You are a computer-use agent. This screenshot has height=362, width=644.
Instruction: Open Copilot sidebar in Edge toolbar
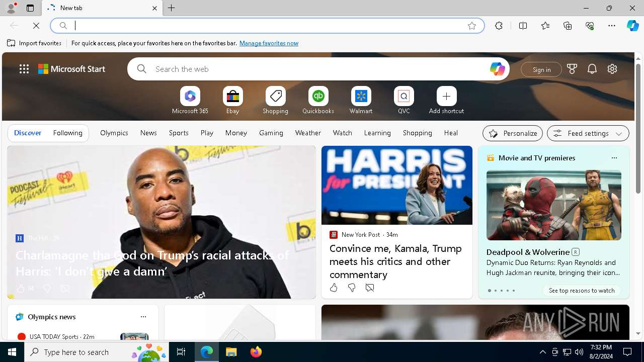pyautogui.click(x=632, y=26)
